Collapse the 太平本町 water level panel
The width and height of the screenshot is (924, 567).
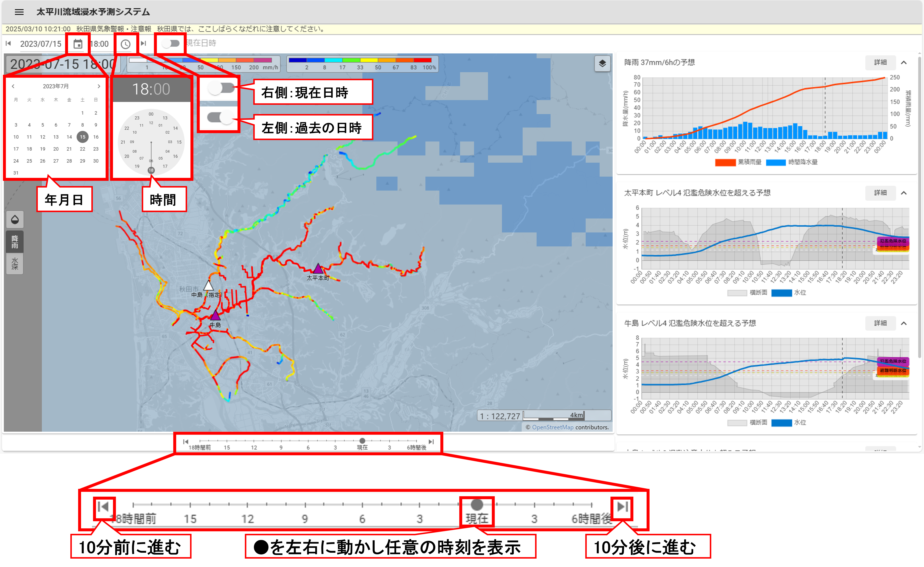point(904,193)
